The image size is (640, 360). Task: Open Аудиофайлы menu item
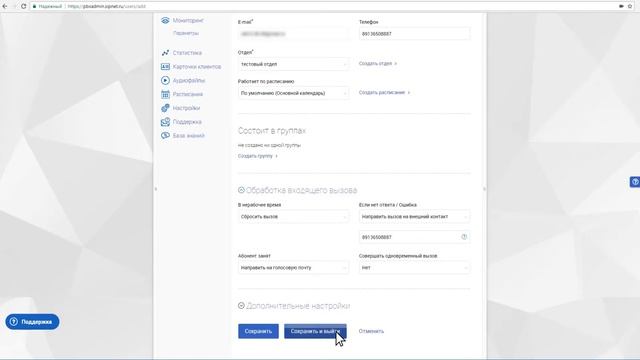(x=189, y=80)
